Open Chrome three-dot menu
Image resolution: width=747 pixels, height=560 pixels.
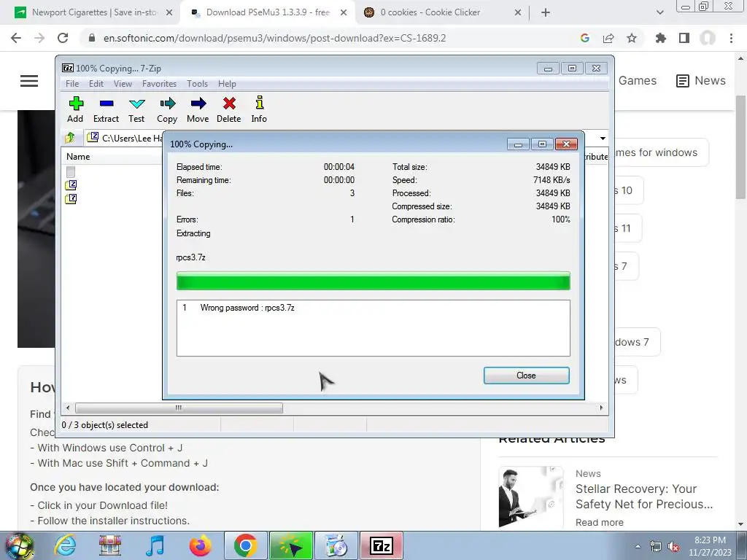731,38
